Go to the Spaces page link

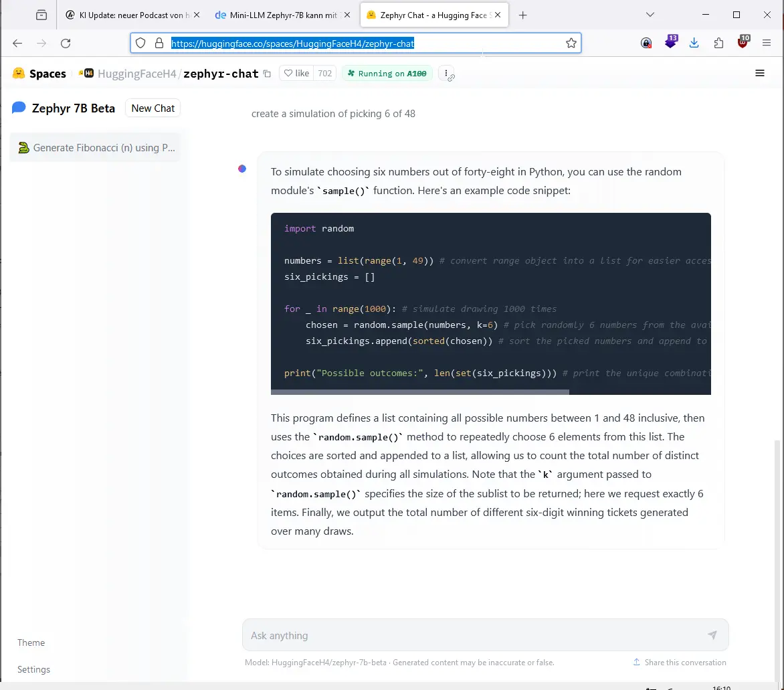(47, 74)
